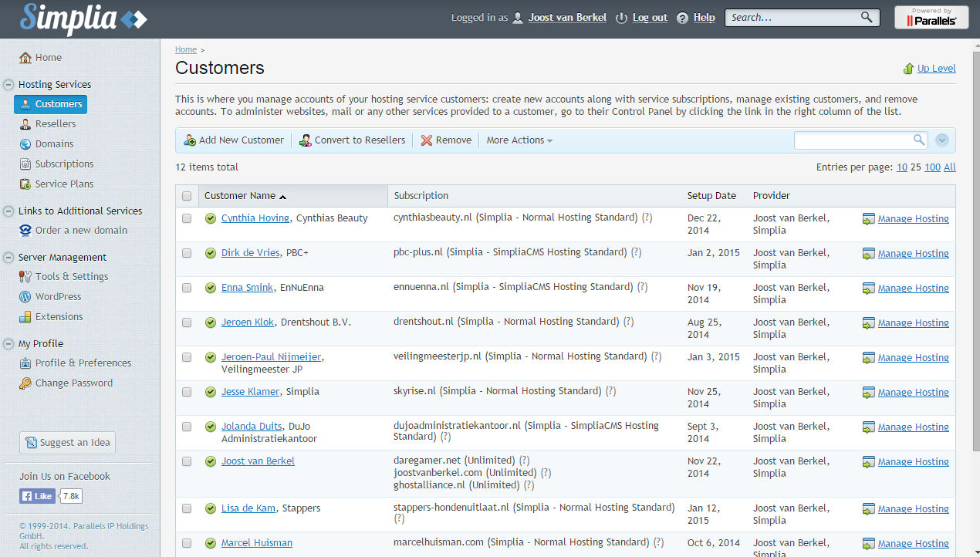
Task: Click the Tools & Settings icon
Action: coord(25,277)
